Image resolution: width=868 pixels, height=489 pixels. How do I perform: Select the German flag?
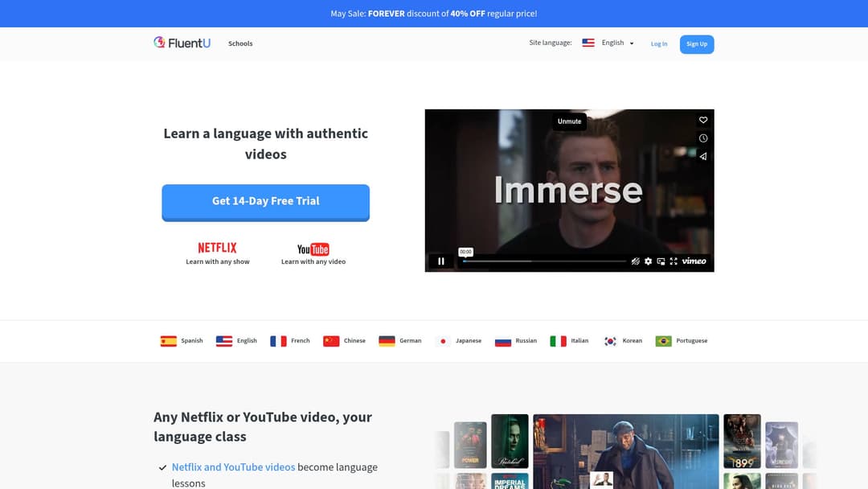coord(387,341)
